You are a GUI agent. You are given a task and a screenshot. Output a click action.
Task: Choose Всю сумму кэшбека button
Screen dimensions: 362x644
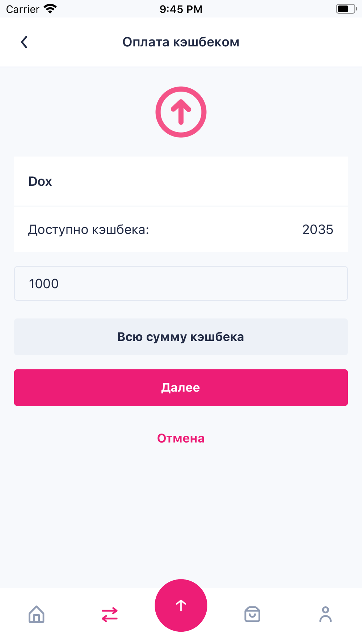click(181, 337)
